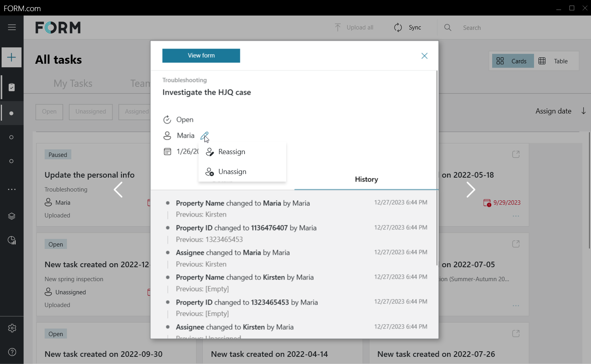Click the Sync button
This screenshot has width=591, height=364.
pyautogui.click(x=408, y=27)
